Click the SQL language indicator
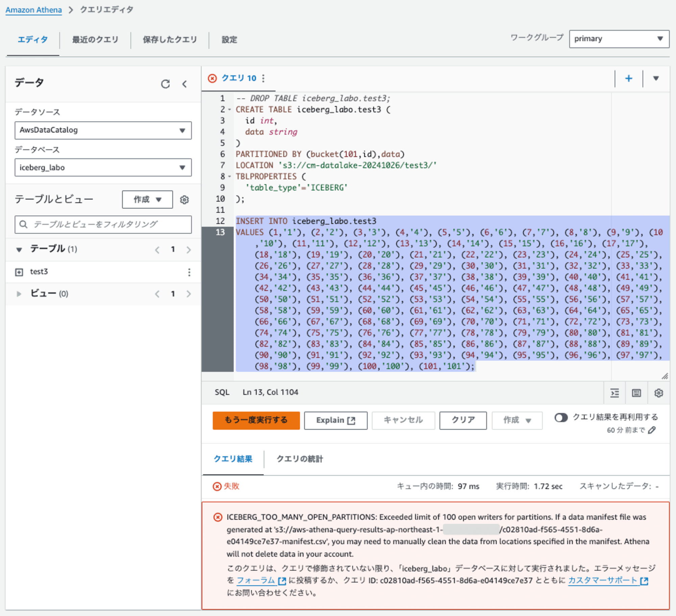This screenshot has width=676, height=616. point(222,393)
